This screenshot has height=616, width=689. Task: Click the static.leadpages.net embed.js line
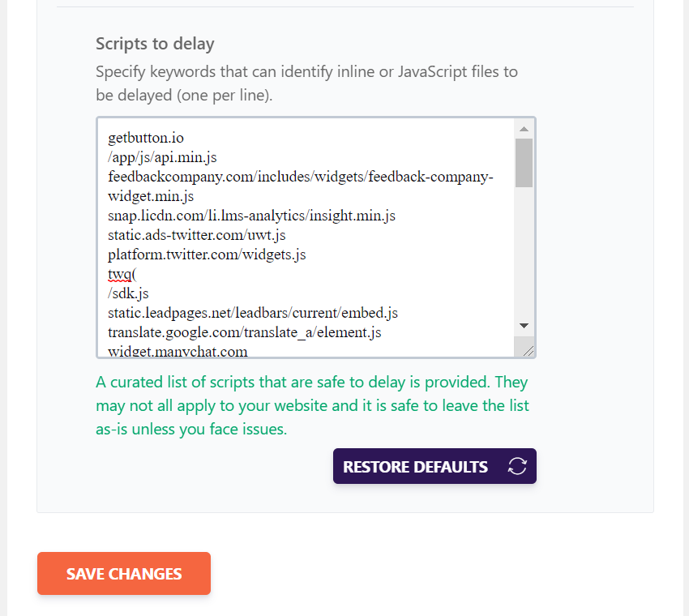click(x=253, y=313)
